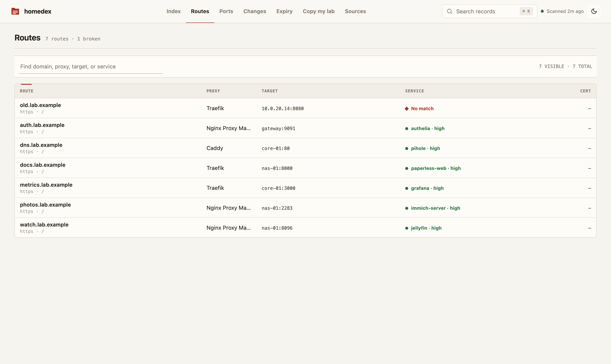This screenshot has width=611, height=364.
Task: Switch to the Expiry tab
Action: [x=284, y=11]
